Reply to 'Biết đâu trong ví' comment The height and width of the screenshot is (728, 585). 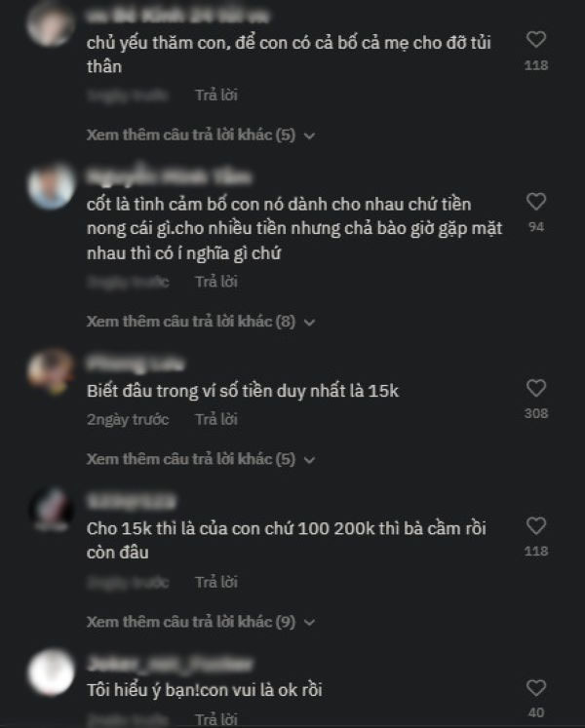tap(216, 419)
